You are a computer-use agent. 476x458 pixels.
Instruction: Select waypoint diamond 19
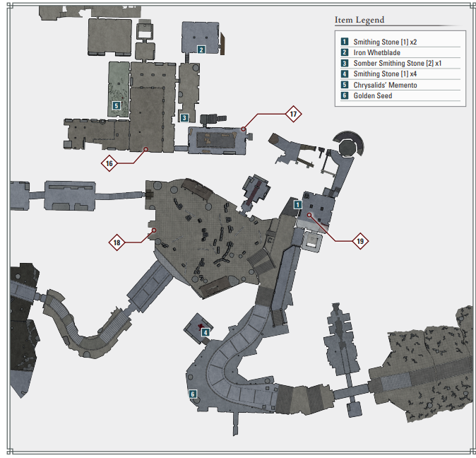[x=360, y=241]
